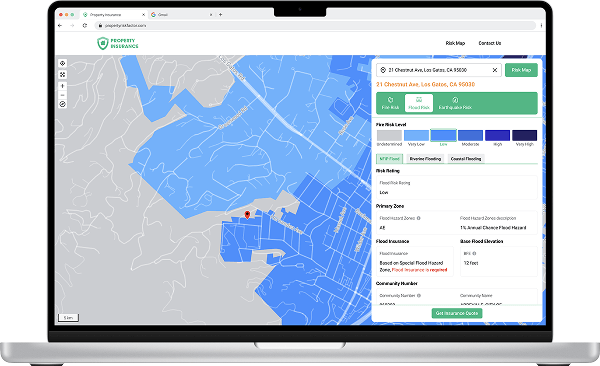This screenshot has width=600, height=366.
Task: Reload the page with the refresh icon
Action: click(85, 25)
